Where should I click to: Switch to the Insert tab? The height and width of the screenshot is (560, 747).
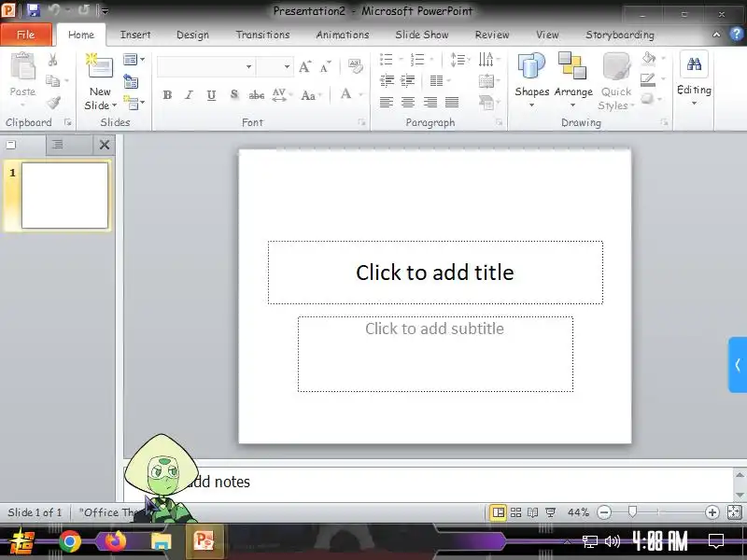point(135,35)
